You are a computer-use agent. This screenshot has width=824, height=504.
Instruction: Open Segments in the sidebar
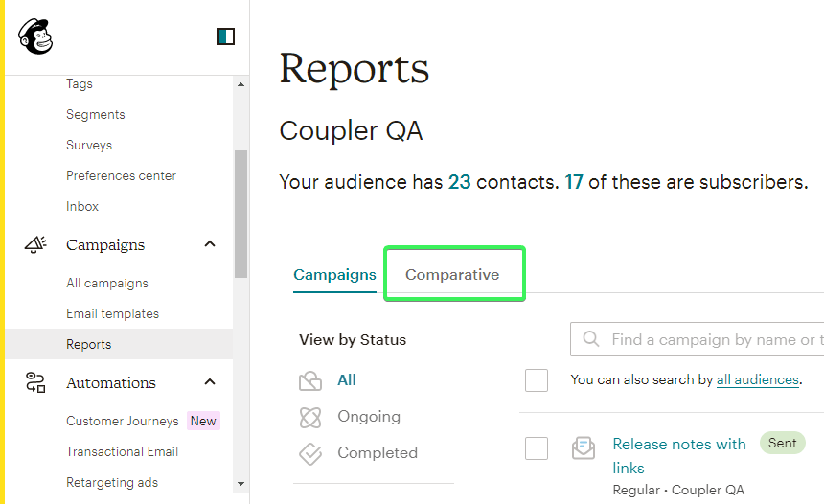click(96, 115)
